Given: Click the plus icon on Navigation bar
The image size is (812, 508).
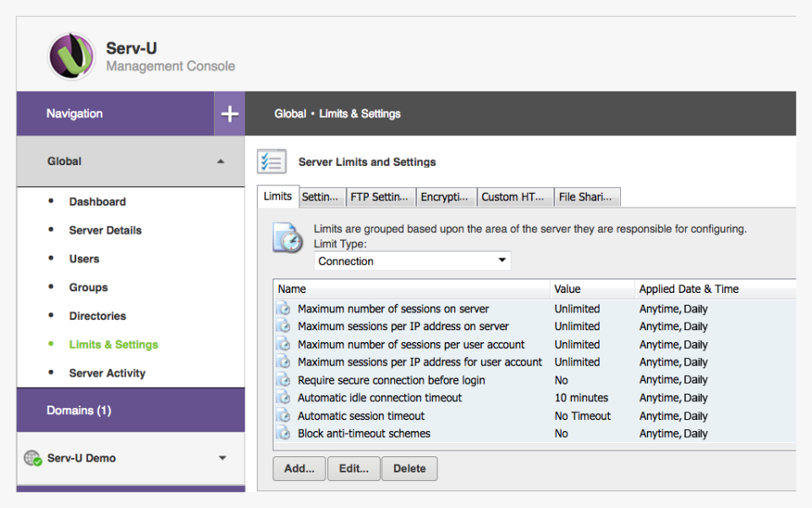Looking at the screenshot, I should point(229,113).
